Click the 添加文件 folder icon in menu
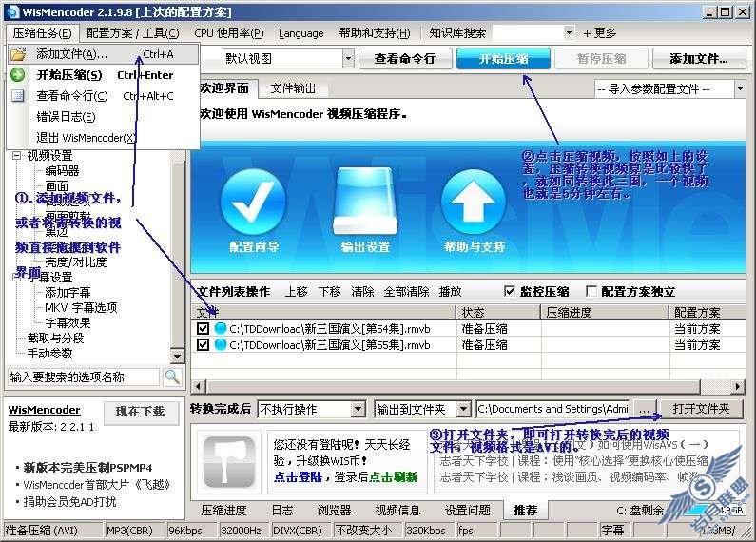 point(18,54)
